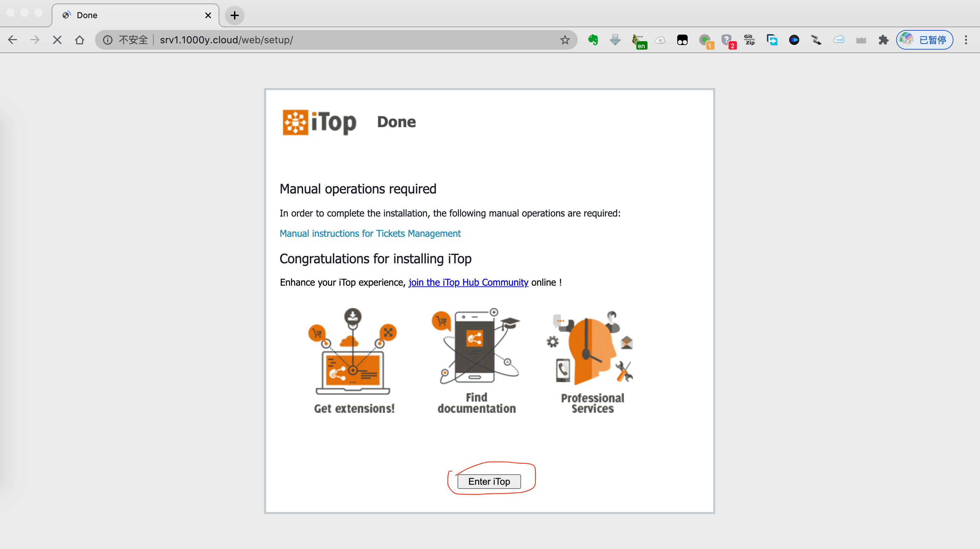Open the black zigzag arrow extension
Image resolution: width=980 pixels, height=549 pixels.
tap(817, 40)
